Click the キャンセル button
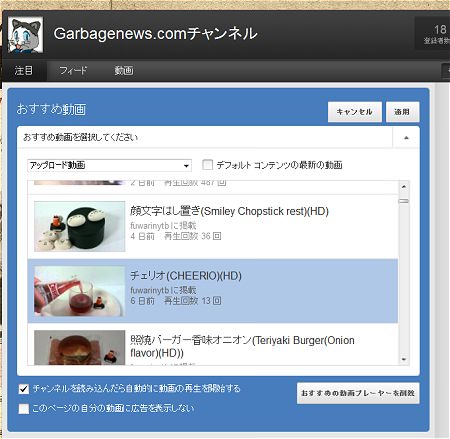 tap(355, 112)
